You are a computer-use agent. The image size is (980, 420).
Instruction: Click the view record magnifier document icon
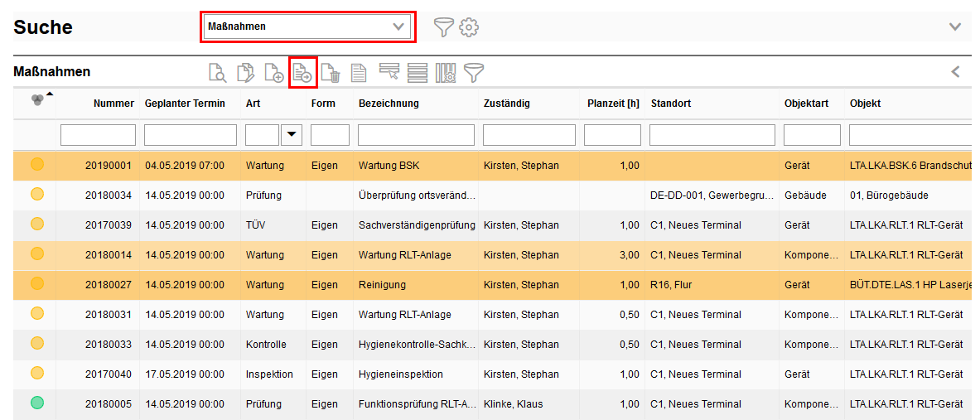point(217,73)
